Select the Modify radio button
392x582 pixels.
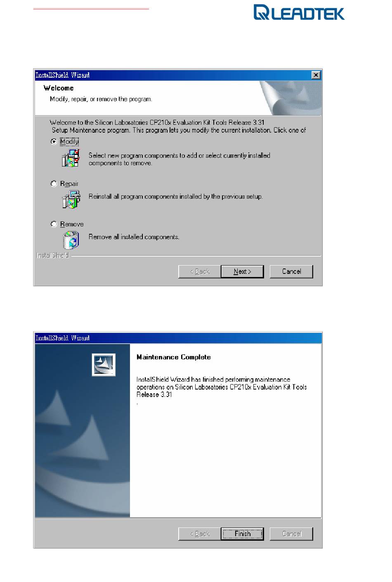point(54,141)
